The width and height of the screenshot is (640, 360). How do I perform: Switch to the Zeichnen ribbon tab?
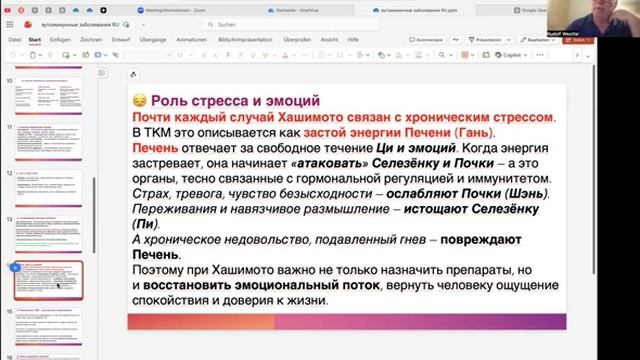91,40
